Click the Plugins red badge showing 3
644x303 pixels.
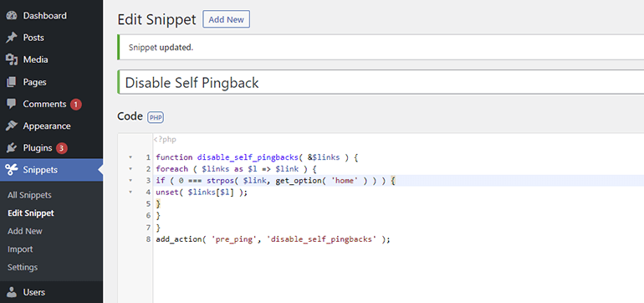tap(62, 148)
